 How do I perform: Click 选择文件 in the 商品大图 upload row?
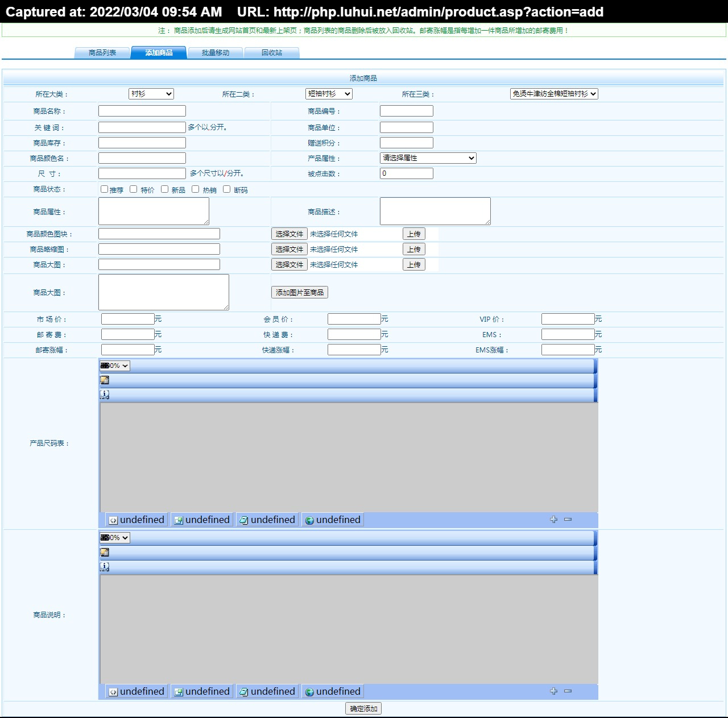(x=289, y=264)
